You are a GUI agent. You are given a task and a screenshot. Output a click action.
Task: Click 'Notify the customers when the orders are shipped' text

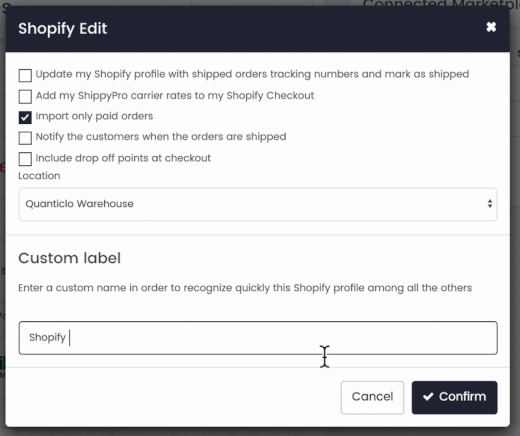point(161,137)
